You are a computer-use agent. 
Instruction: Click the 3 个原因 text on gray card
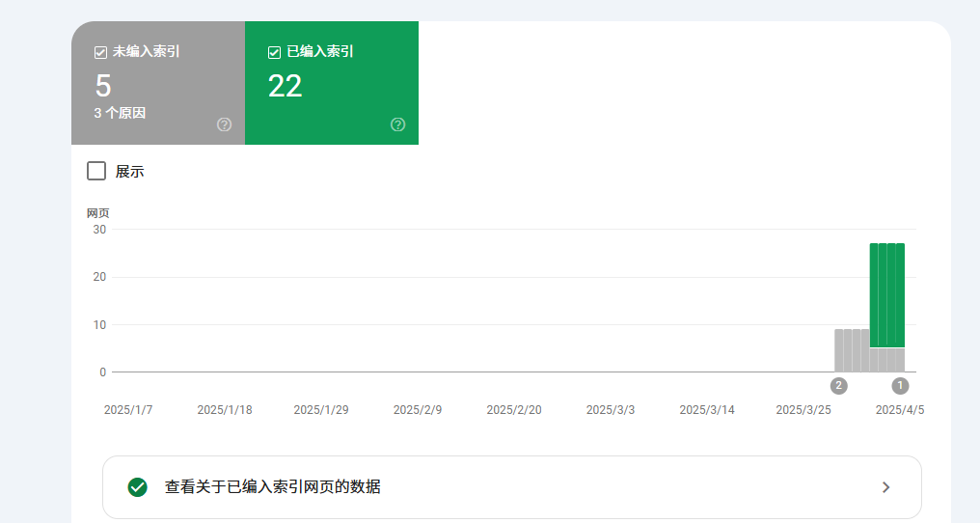pos(120,113)
